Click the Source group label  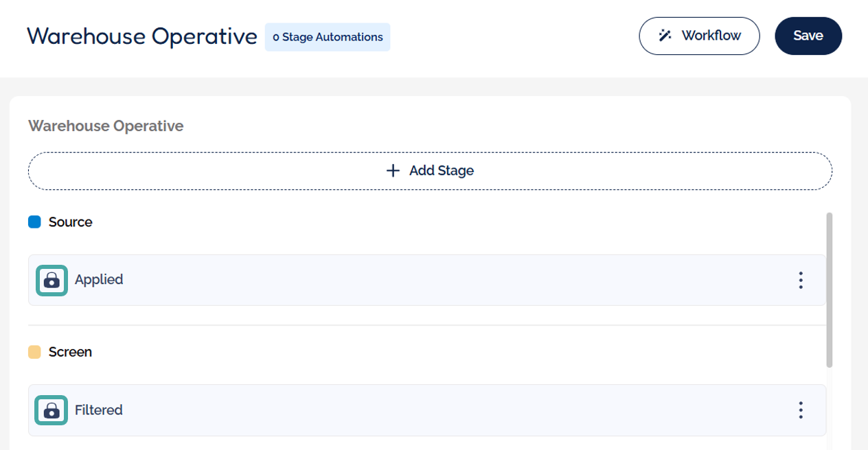(70, 222)
